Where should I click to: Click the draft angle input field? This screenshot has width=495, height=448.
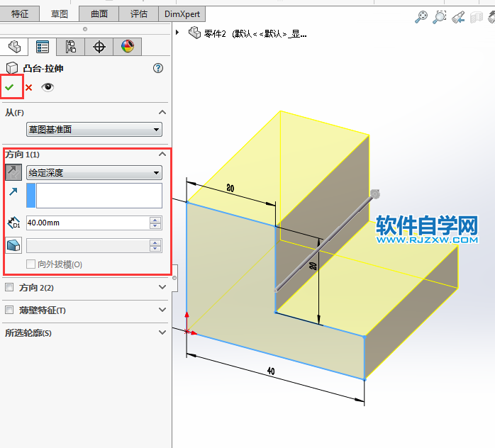pyautogui.click(x=88, y=245)
